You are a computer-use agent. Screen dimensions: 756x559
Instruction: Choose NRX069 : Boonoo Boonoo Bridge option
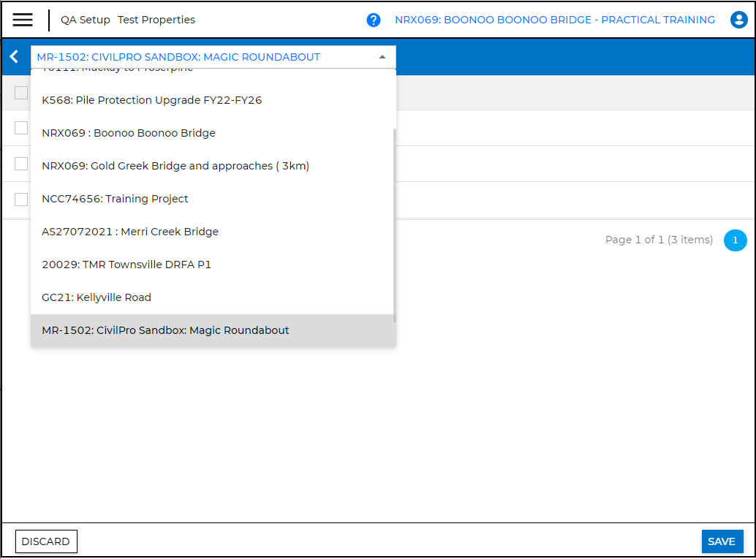[x=213, y=133]
